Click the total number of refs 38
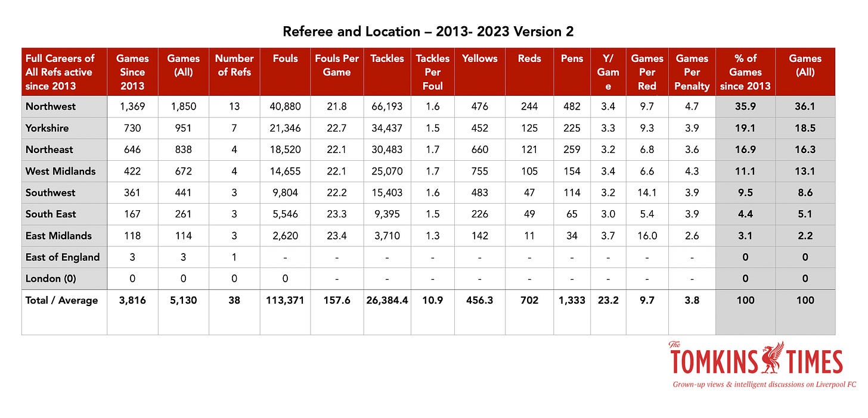This screenshot has width=868, height=418. pyautogui.click(x=234, y=300)
